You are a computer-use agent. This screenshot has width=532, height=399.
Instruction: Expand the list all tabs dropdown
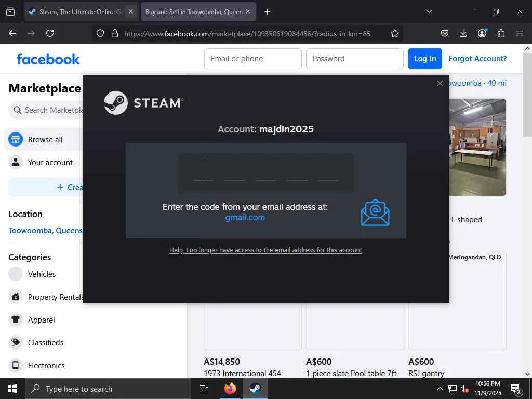[429, 11]
